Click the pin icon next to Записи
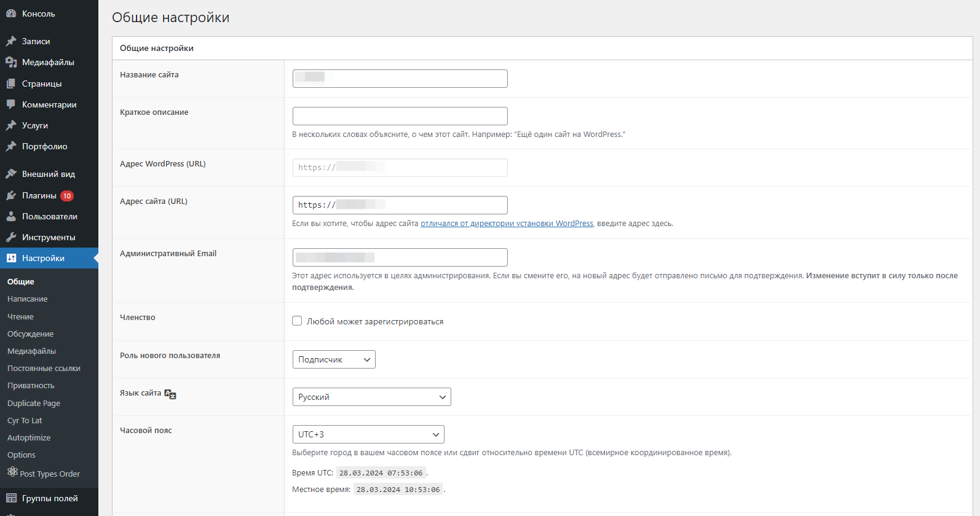The width and height of the screenshot is (980, 516). tap(11, 41)
